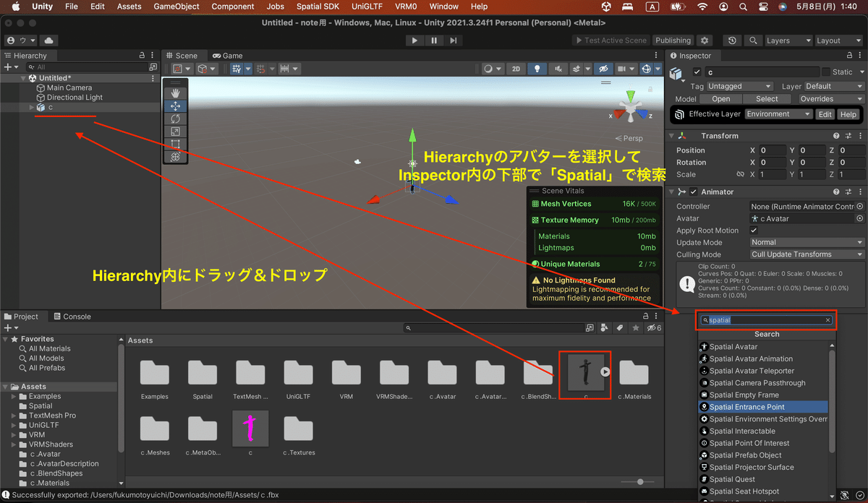Select the Transform tool in Scene toolbar
868x503 pixels.
[x=175, y=156]
